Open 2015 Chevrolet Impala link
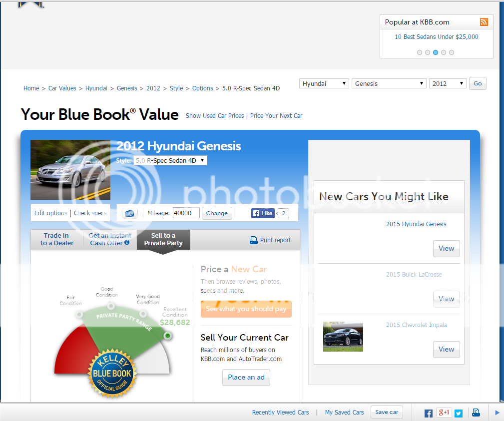The width and height of the screenshot is (504, 421). (x=417, y=325)
